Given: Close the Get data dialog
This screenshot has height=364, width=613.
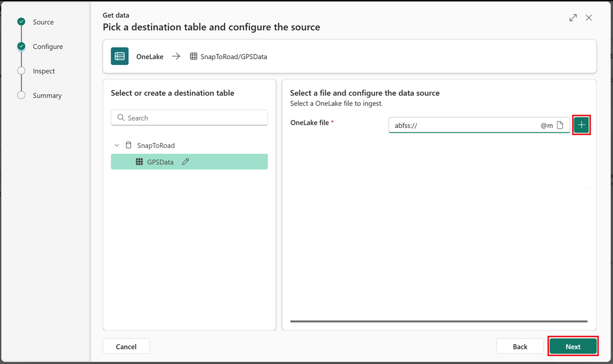Looking at the screenshot, I should tap(589, 18).
